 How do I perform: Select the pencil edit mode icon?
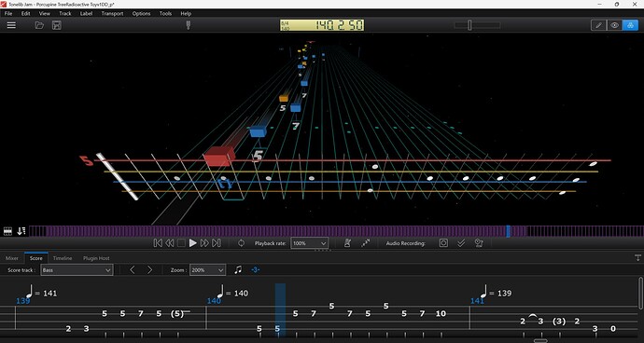click(x=598, y=25)
